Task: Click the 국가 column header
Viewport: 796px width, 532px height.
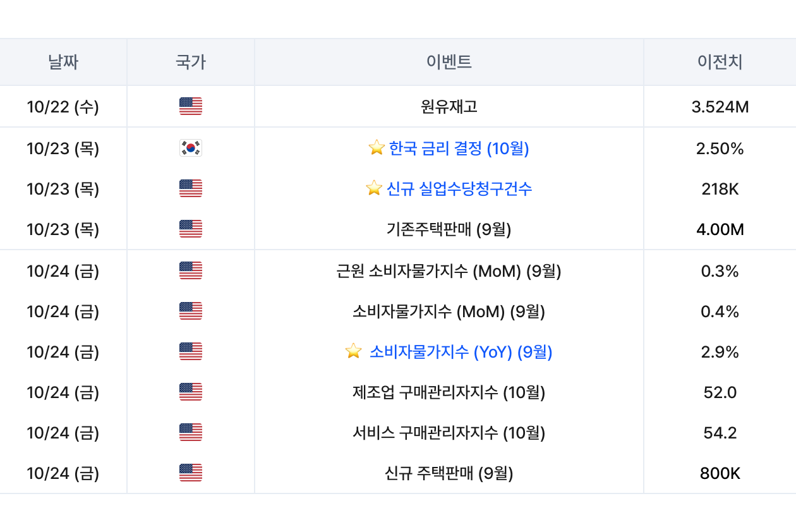Action: [x=190, y=62]
